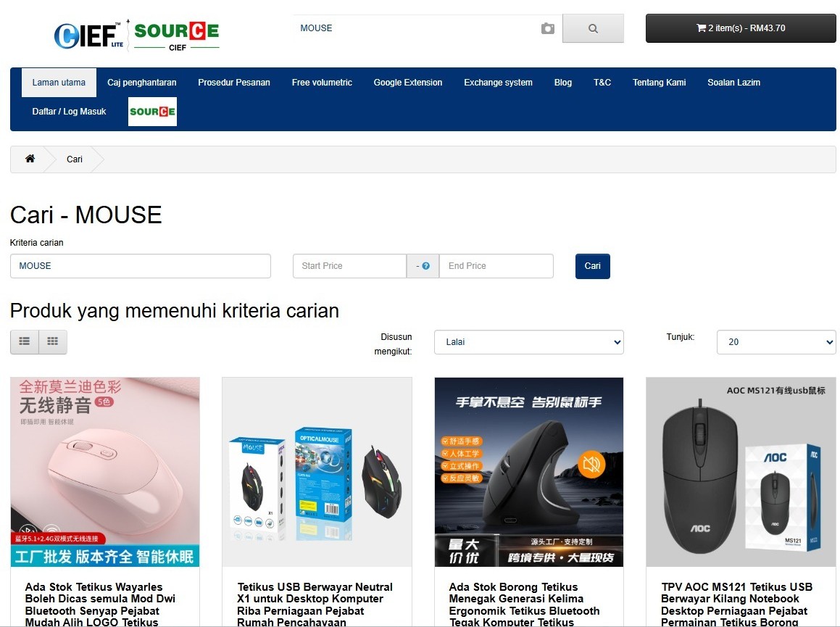Open the Tunjuk items-per-page dropdown
This screenshot has height=627, width=840.
776,342
